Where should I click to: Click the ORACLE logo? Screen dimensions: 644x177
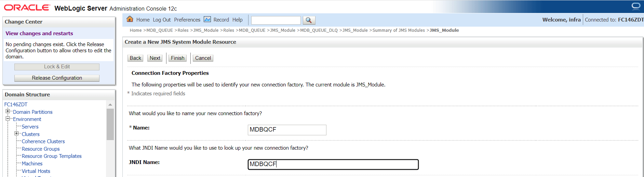point(27,8)
